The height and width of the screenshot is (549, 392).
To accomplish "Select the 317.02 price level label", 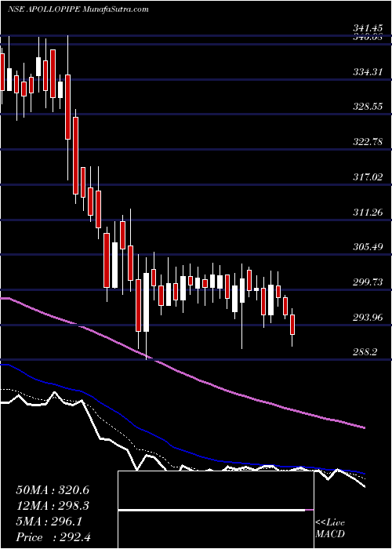I will [x=368, y=177].
